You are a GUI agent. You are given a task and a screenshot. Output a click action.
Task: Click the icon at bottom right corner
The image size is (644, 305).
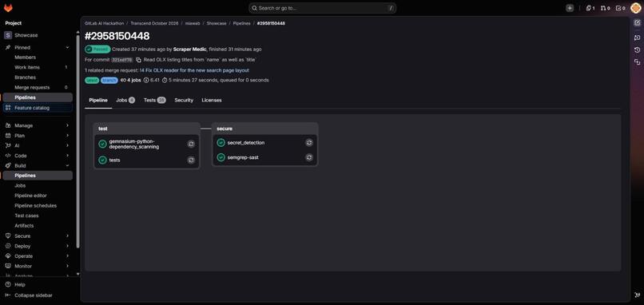[x=637, y=295]
